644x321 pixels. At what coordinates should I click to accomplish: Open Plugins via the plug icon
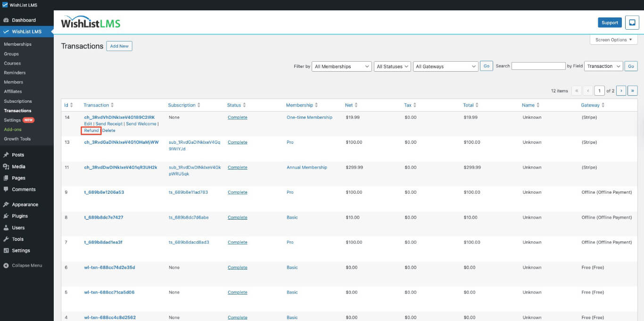tap(6, 216)
